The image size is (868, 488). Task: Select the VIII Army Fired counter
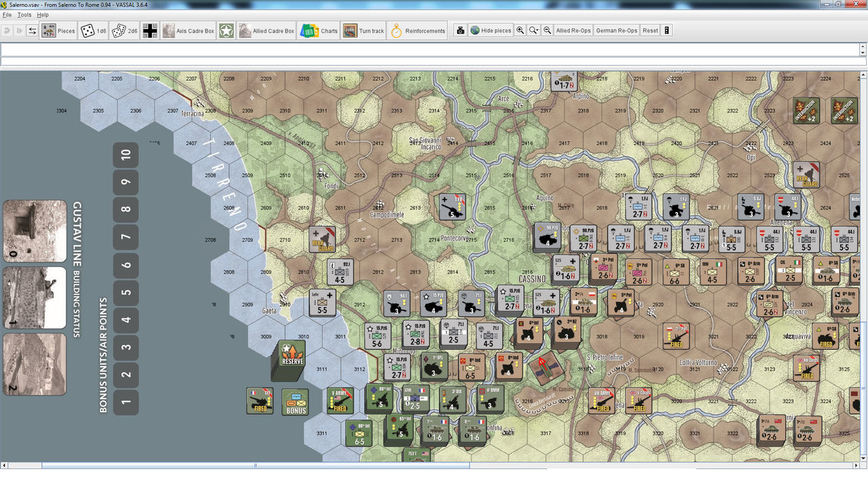(601, 401)
